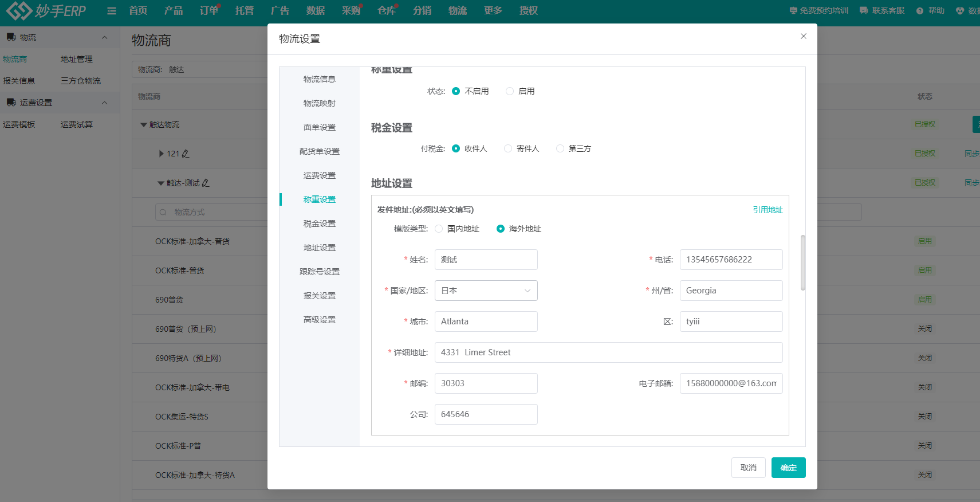Open 报关设置 settings tab
Image resolution: width=980 pixels, height=502 pixels.
point(320,296)
